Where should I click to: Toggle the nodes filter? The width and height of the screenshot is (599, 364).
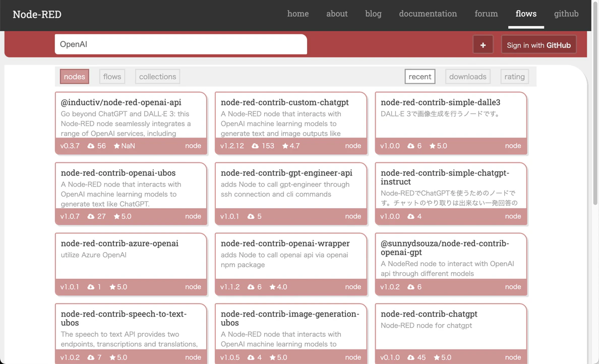click(x=75, y=77)
